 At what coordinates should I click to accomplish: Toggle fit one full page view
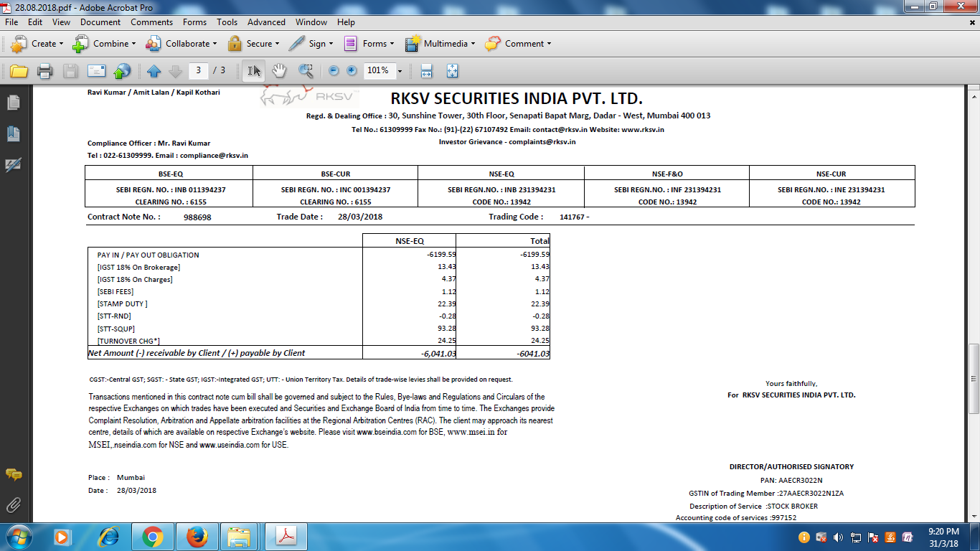pyautogui.click(x=452, y=71)
